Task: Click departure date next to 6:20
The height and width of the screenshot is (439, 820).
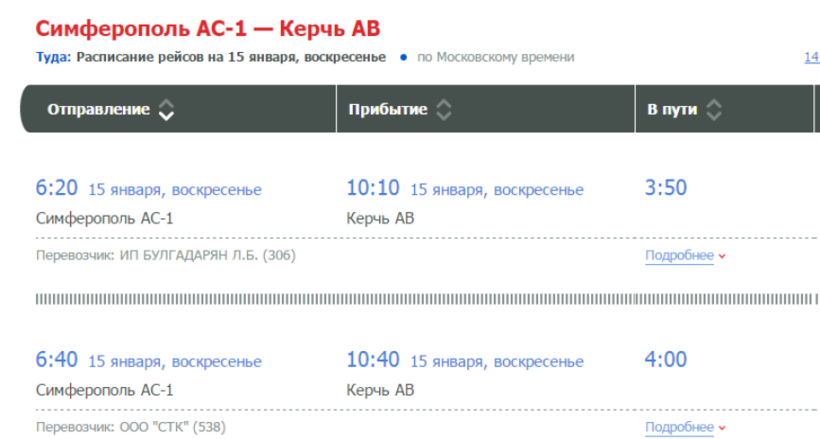Action: click(x=175, y=189)
